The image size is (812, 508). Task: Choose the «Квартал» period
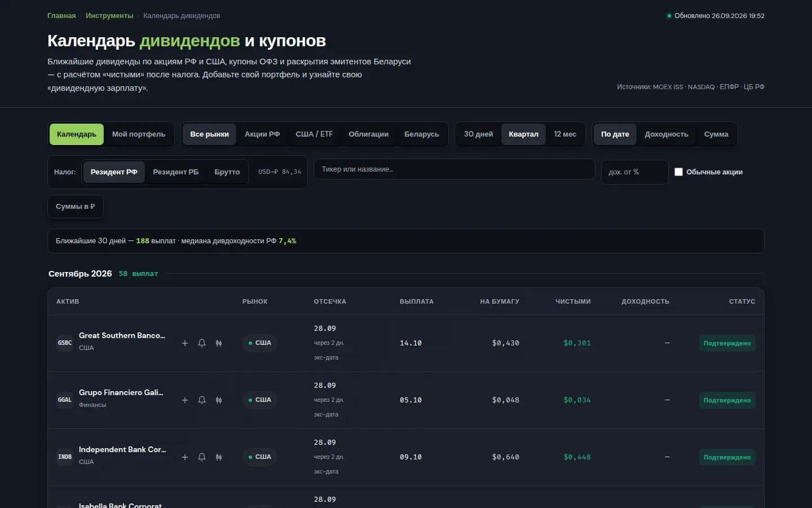click(523, 134)
